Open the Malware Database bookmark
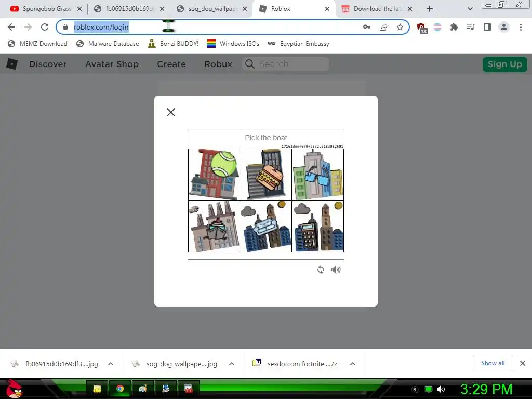532x399 pixels. [x=108, y=44]
